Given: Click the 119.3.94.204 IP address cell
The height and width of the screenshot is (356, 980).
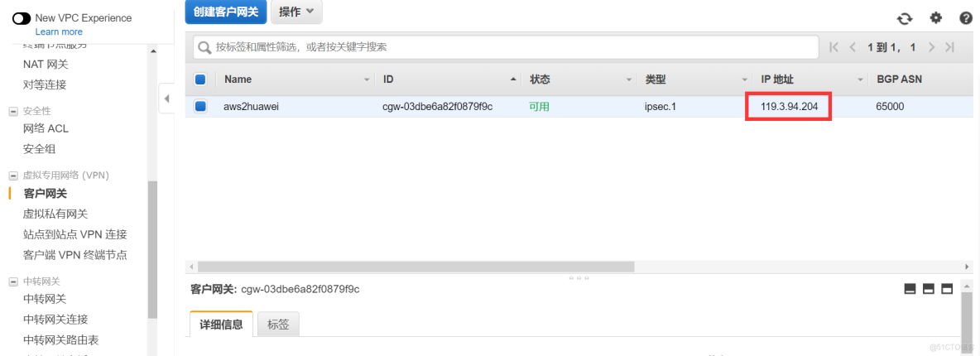Looking at the screenshot, I should click(x=788, y=106).
